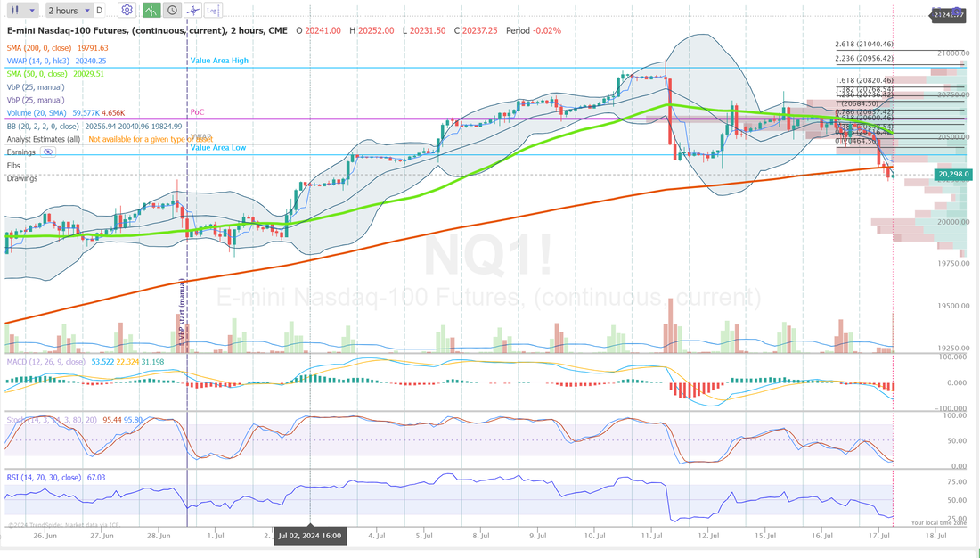Open chart settings with the gear icon
The image size is (980, 558).
pyautogui.click(x=127, y=10)
